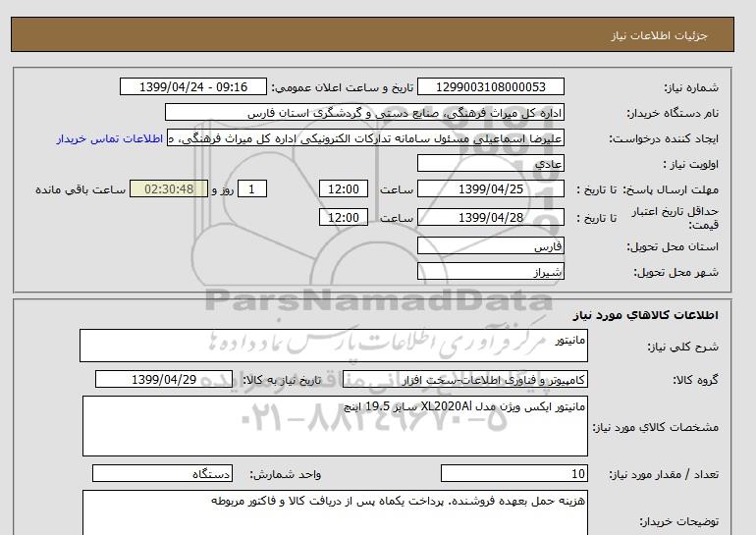The image size is (756, 535).
Task: Click the label تاریخ نیاز به کالا
Action: (282, 380)
